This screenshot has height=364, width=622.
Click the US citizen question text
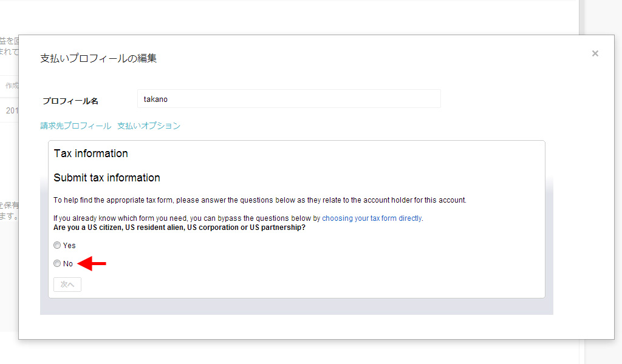pyautogui.click(x=179, y=227)
